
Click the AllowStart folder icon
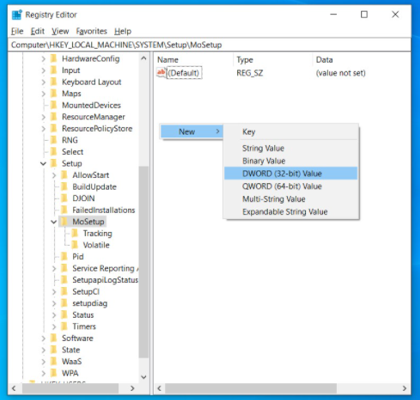pos(64,175)
